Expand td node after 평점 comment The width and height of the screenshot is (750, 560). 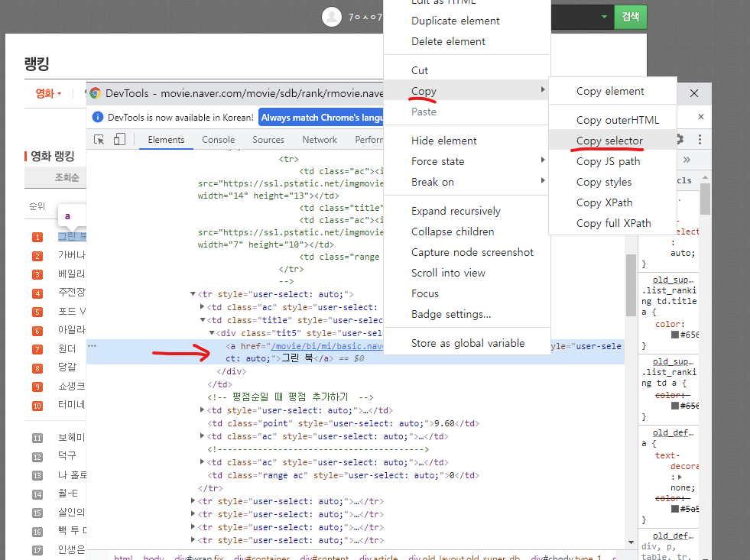pos(202,410)
